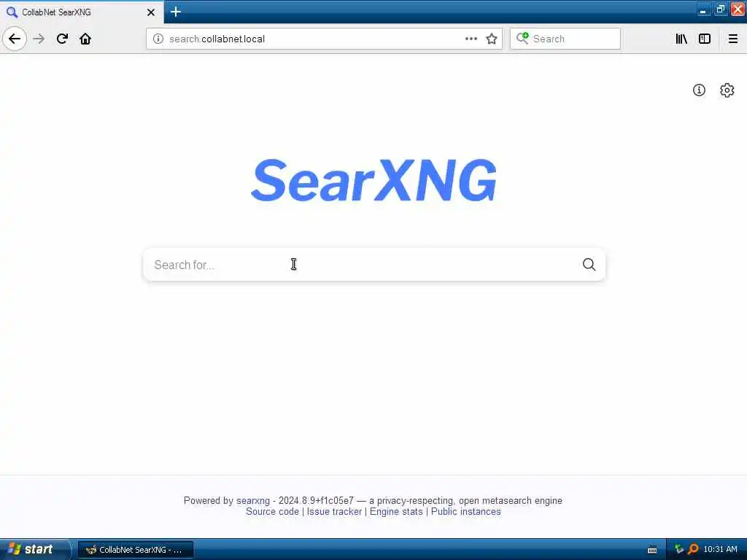Go back with the browser back arrow
This screenshot has width=747, height=560.
[15, 39]
